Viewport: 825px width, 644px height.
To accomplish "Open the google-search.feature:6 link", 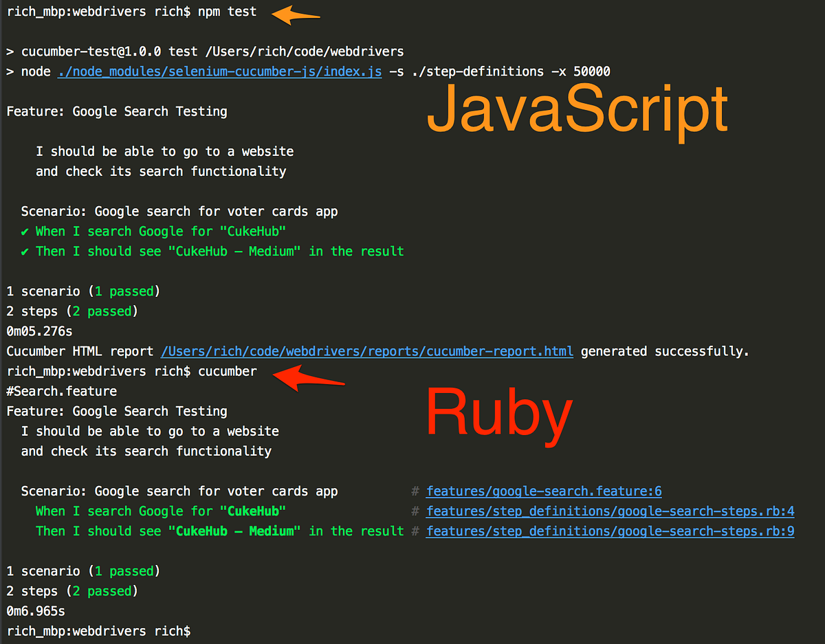I will point(543,491).
